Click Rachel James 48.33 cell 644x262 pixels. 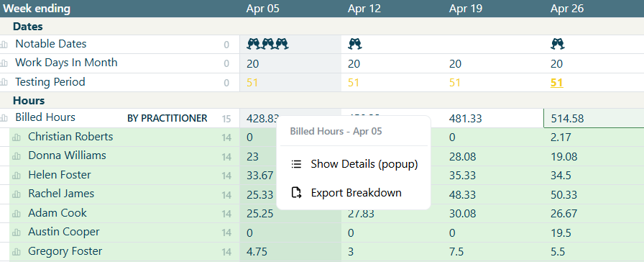pos(462,194)
